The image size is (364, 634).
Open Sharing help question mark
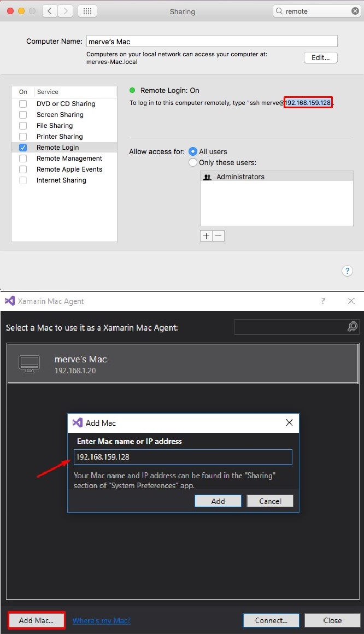pyautogui.click(x=347, y=271)
